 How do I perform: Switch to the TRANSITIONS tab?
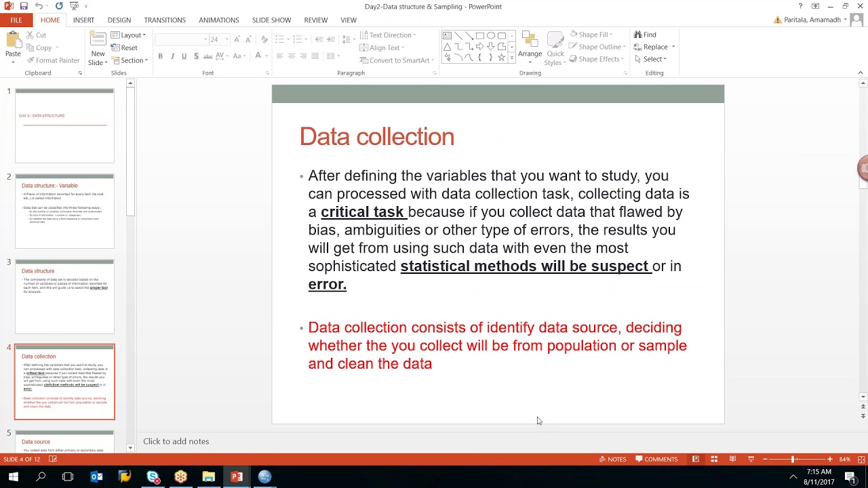165,20
